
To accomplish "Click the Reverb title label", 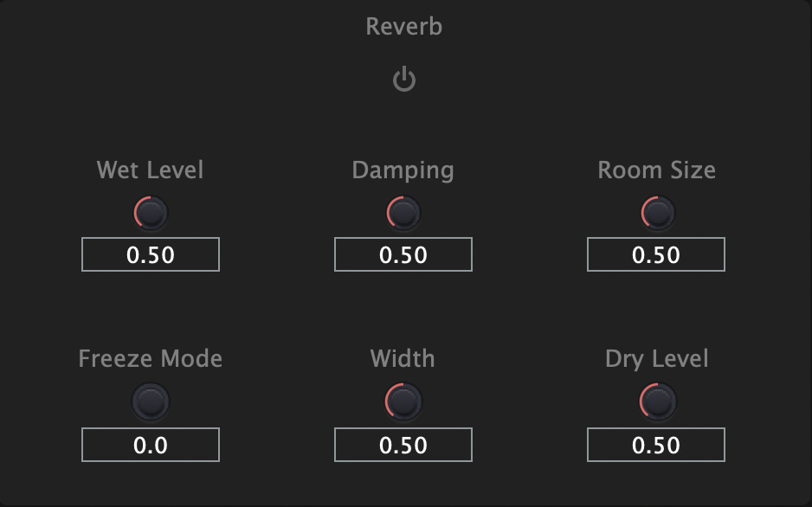I will [x=404, y=27].
